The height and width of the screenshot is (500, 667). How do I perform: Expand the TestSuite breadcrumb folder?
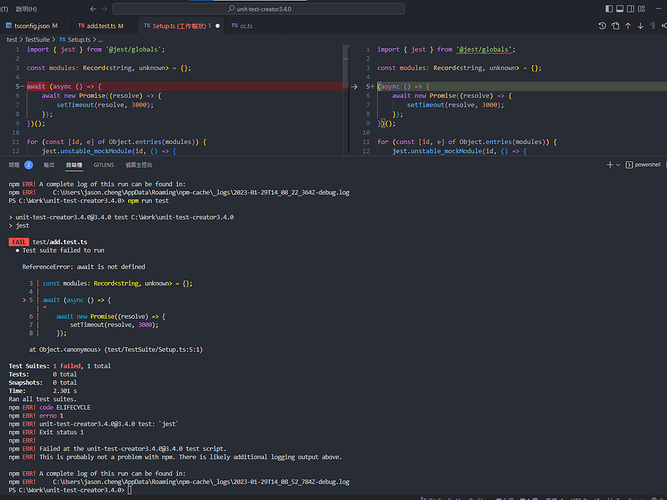pos(37,39)
